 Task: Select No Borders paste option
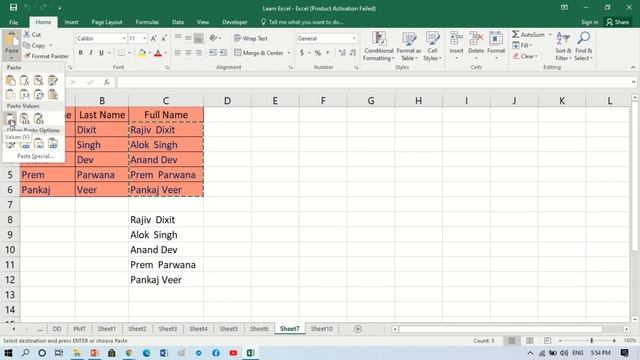pos(11,95)
